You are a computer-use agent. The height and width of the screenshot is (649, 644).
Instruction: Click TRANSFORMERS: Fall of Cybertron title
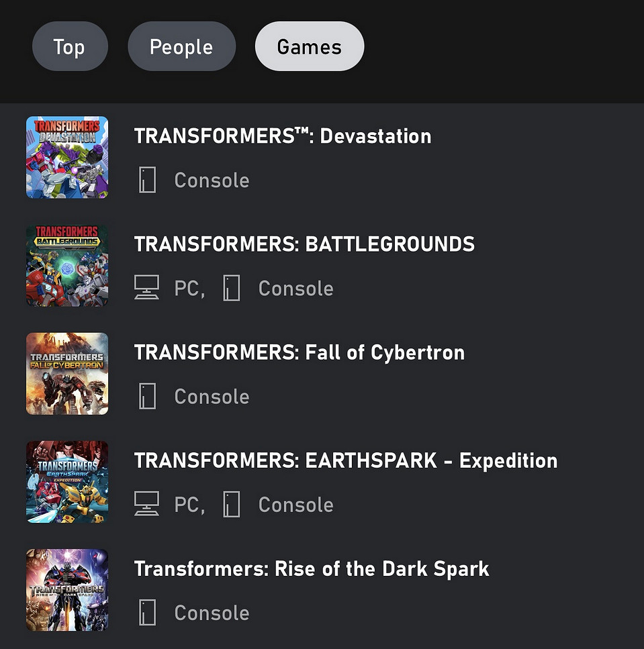pyautogui.click(x=300, y=352)
